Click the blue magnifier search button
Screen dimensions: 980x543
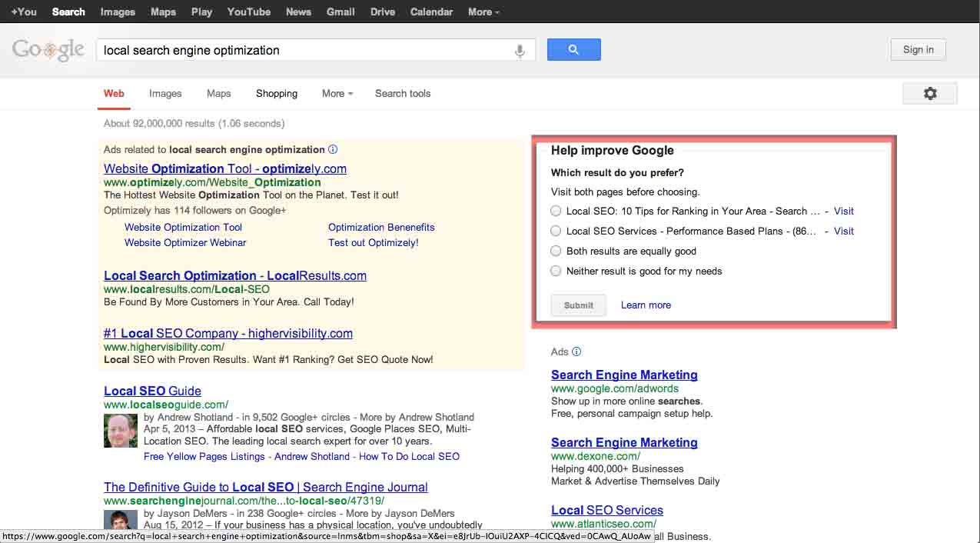573,50
